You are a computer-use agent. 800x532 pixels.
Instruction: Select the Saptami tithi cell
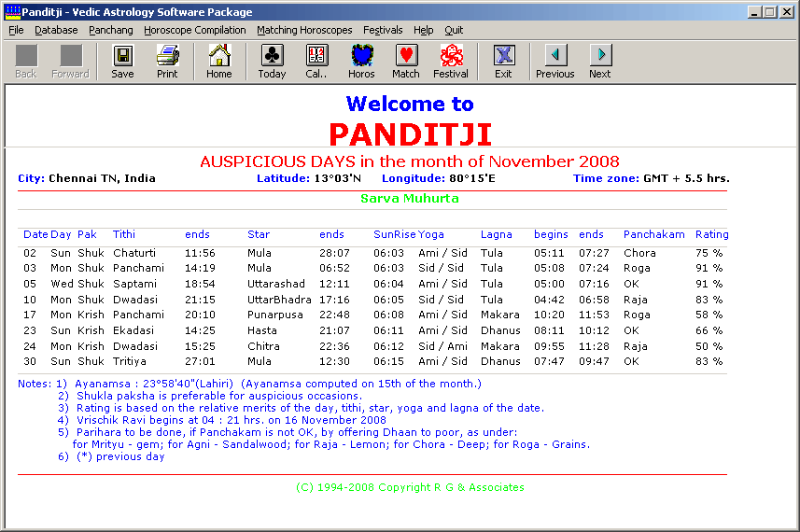[x=134, y=284]
